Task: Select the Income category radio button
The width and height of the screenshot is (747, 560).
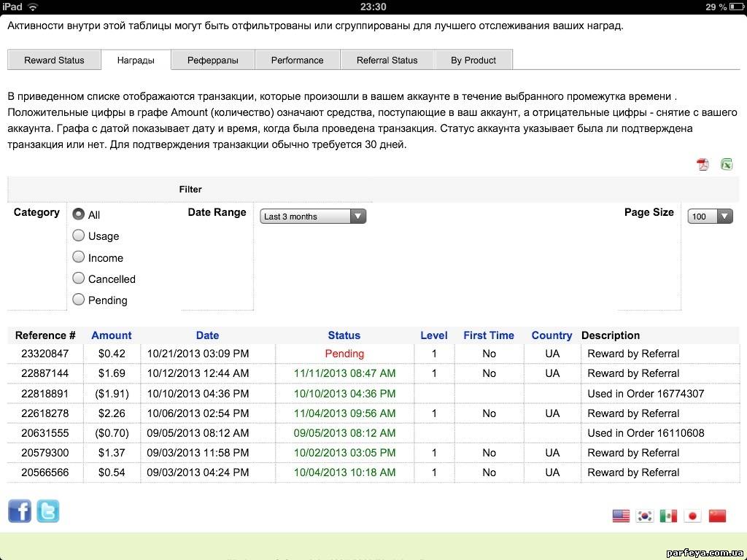Action: click(x=79, y=257)
